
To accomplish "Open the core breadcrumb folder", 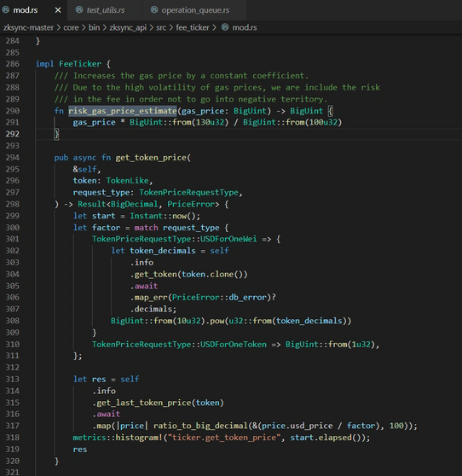I will (71, 27).
